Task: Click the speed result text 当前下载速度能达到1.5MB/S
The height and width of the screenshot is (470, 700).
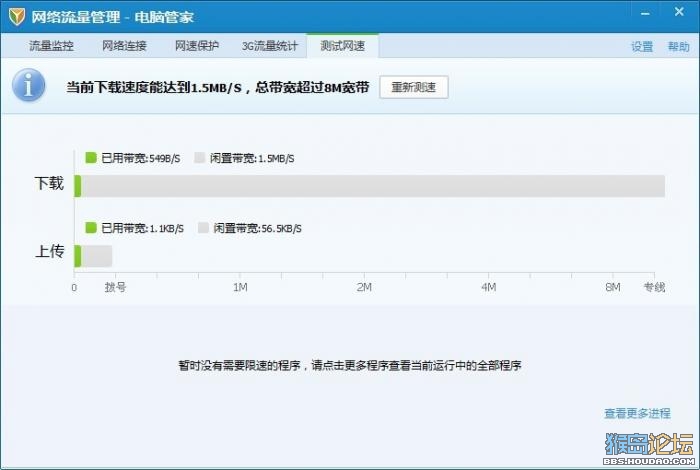Action: click(x=154, y=87)
